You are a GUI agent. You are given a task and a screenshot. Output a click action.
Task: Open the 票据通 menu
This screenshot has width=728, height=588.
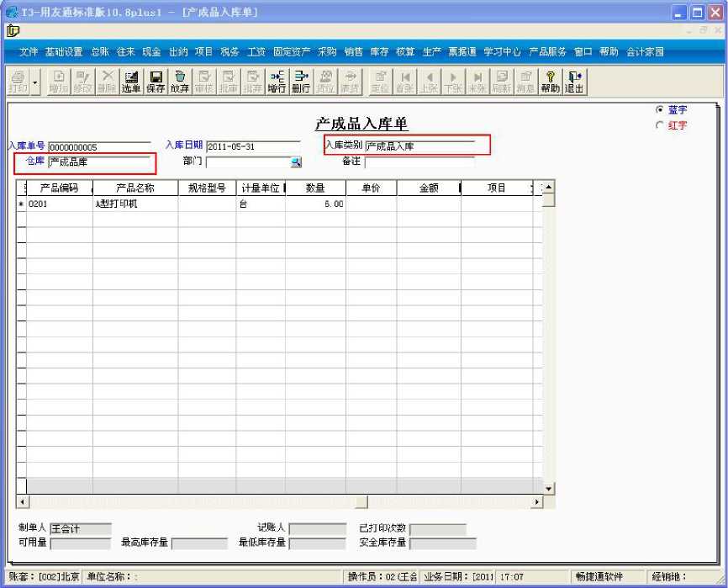click(462, 51)
